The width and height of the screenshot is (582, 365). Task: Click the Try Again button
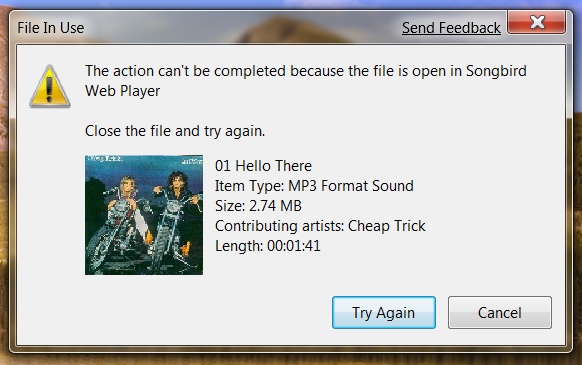[x=384, y=312]
